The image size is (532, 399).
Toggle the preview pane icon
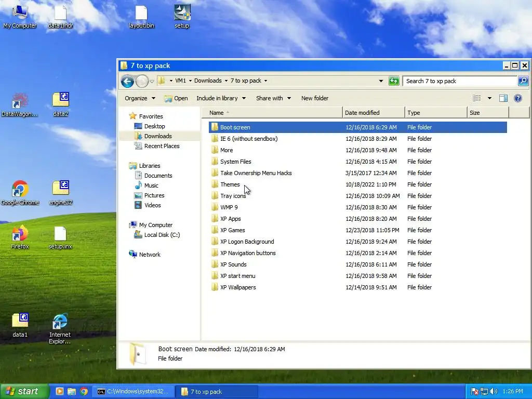503,98
